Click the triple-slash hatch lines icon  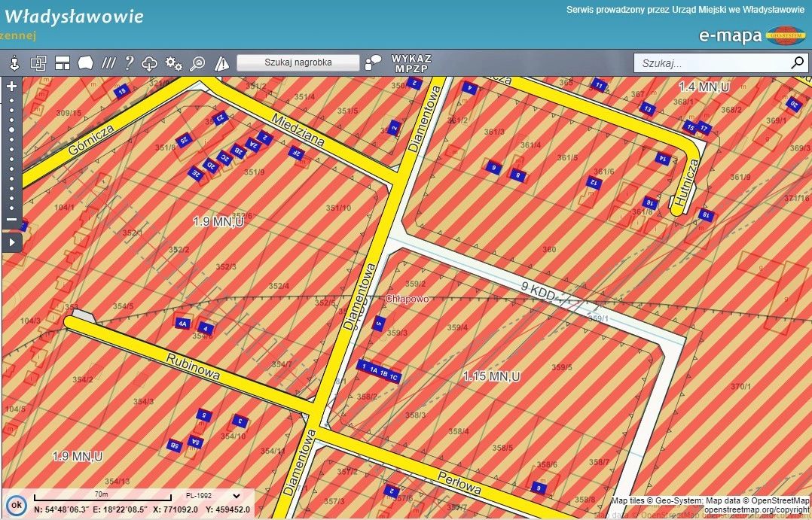pos(108,63)
